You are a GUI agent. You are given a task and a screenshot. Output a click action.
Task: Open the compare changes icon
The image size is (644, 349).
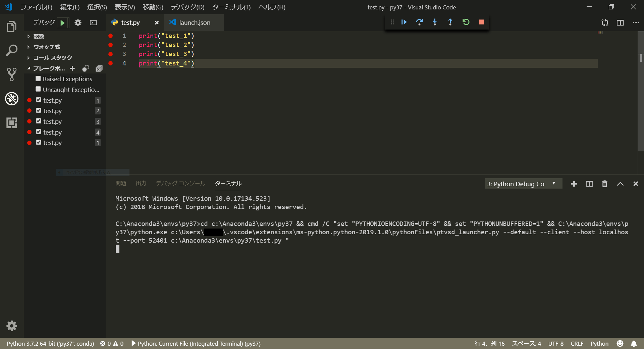coord(605,23)
